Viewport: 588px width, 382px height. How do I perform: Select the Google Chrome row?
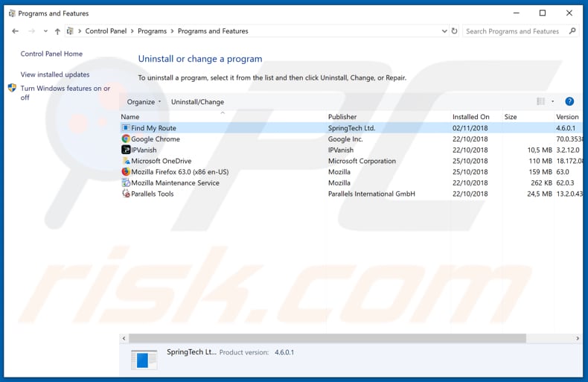point(351,139)
